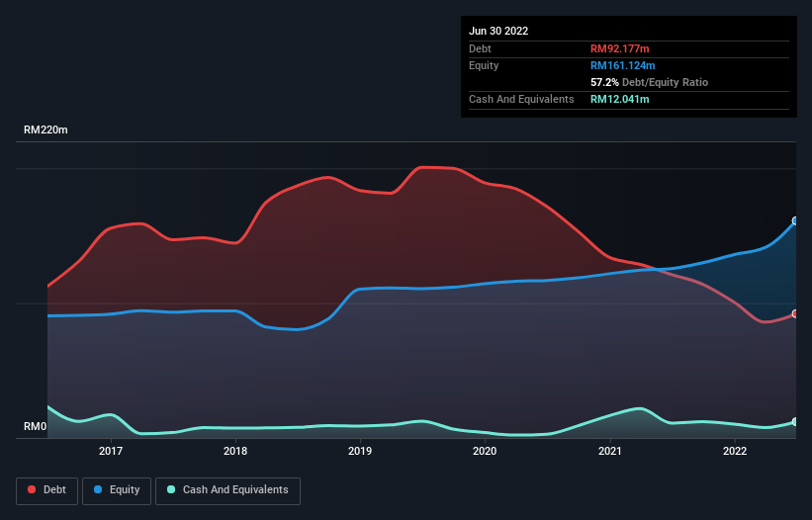Click the RM12.041m cash value

[620, 99]
